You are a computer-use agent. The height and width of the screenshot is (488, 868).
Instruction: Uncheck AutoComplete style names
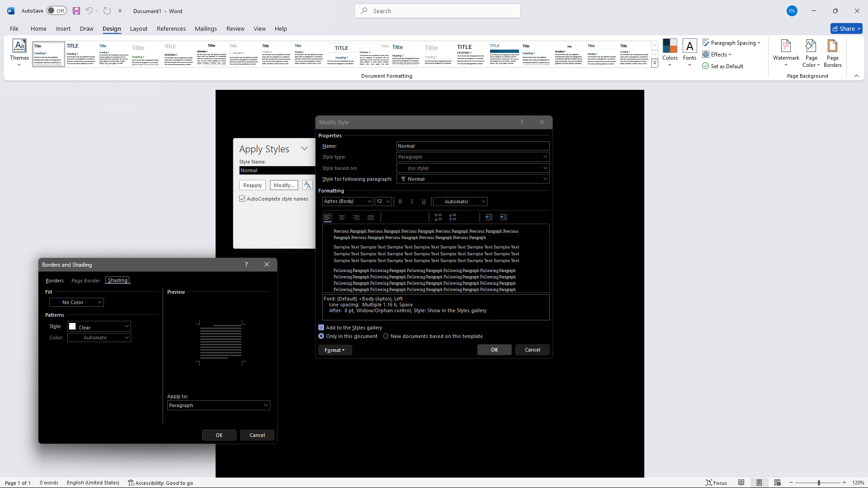[x=242, y=199]
